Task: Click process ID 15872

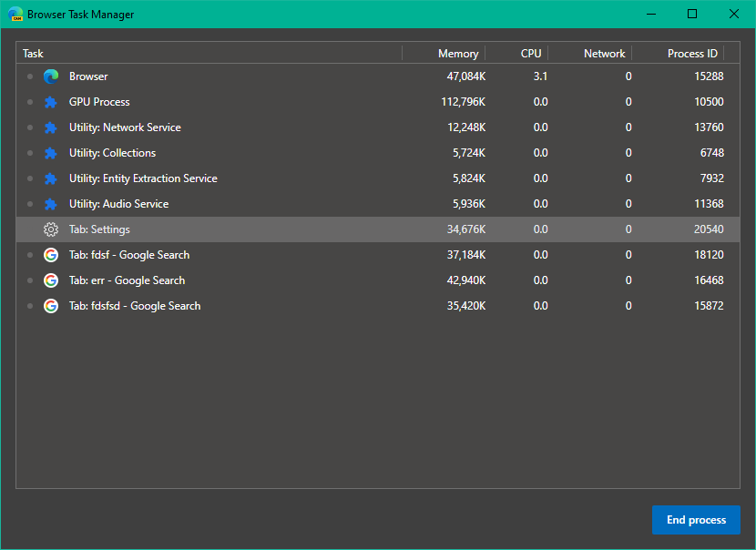Action: (709, 306)
